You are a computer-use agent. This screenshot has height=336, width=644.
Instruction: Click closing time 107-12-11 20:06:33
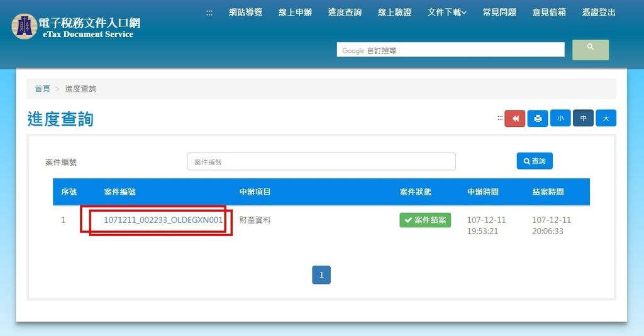pos(552,225)
